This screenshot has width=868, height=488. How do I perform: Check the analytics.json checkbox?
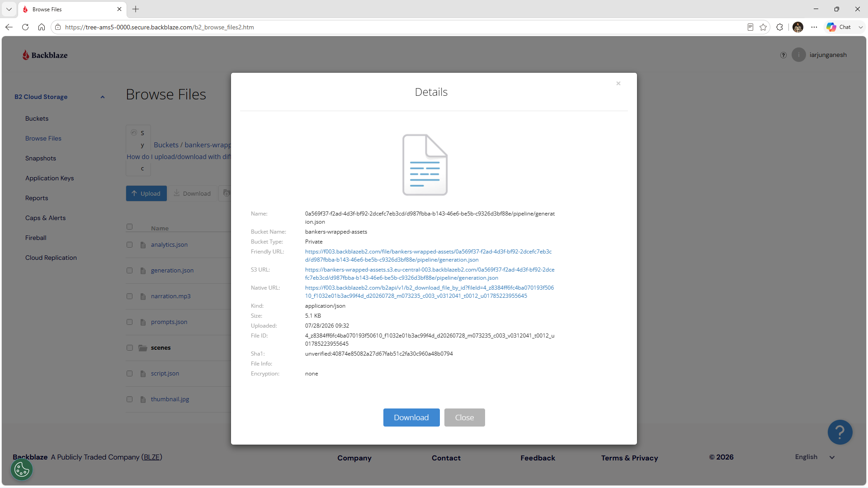point(129,245)
